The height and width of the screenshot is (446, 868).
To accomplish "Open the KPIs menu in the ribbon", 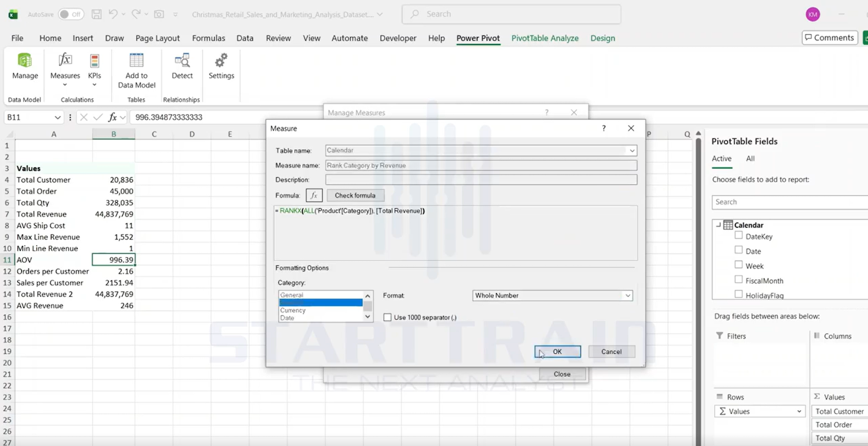I will click(94, 70).
